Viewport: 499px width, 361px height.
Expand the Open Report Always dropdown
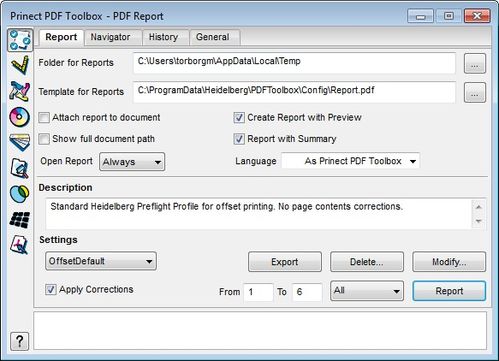(132, 162)
